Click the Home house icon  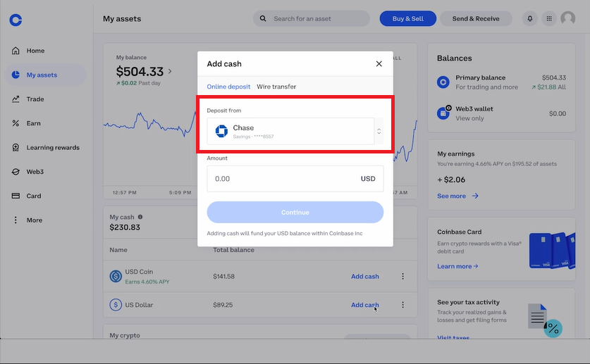point(16,51)
